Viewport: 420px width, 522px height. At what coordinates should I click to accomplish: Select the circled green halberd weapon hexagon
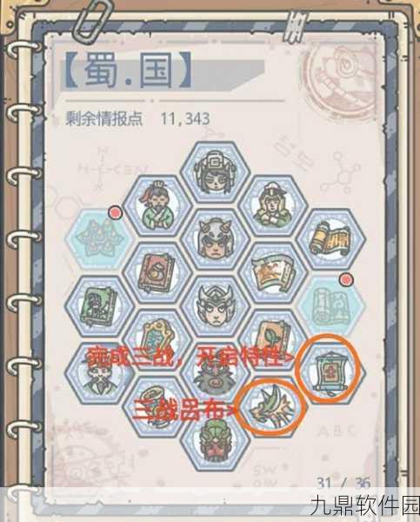(x=273, y=407)
